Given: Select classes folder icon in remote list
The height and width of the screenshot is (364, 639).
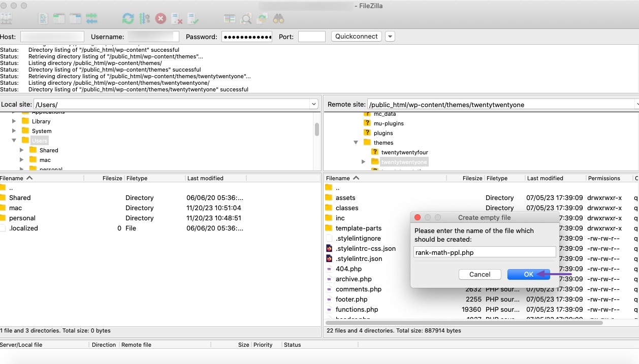Looking at the screenshot, I should 329,208.
